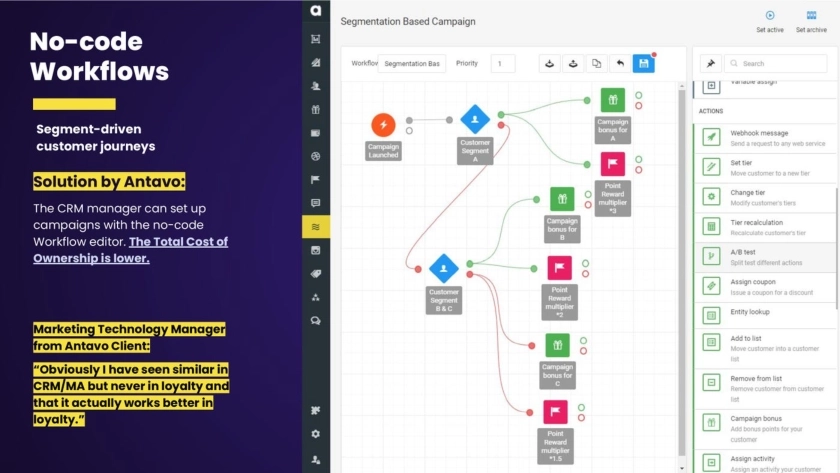
Task: Choose the A/B test action
Action: click(765, 256)
